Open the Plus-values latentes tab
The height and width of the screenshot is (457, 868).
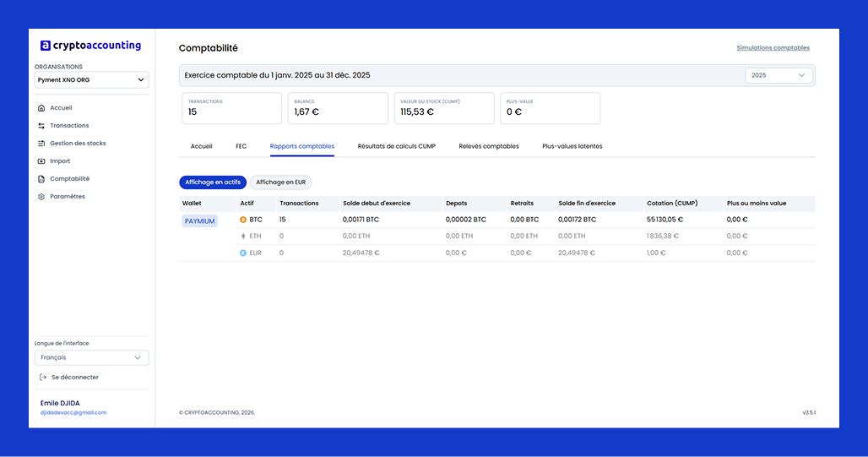[x=572, y=146]
